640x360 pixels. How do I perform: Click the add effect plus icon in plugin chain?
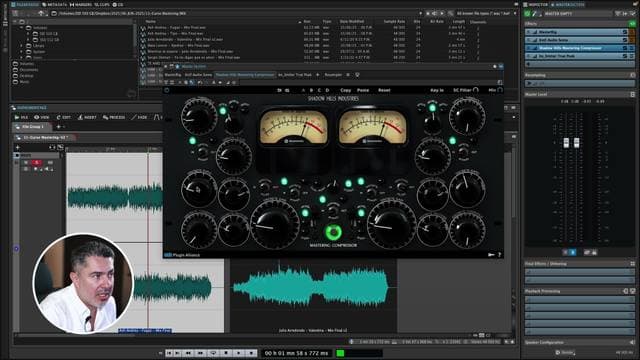[x=318, y=75]
